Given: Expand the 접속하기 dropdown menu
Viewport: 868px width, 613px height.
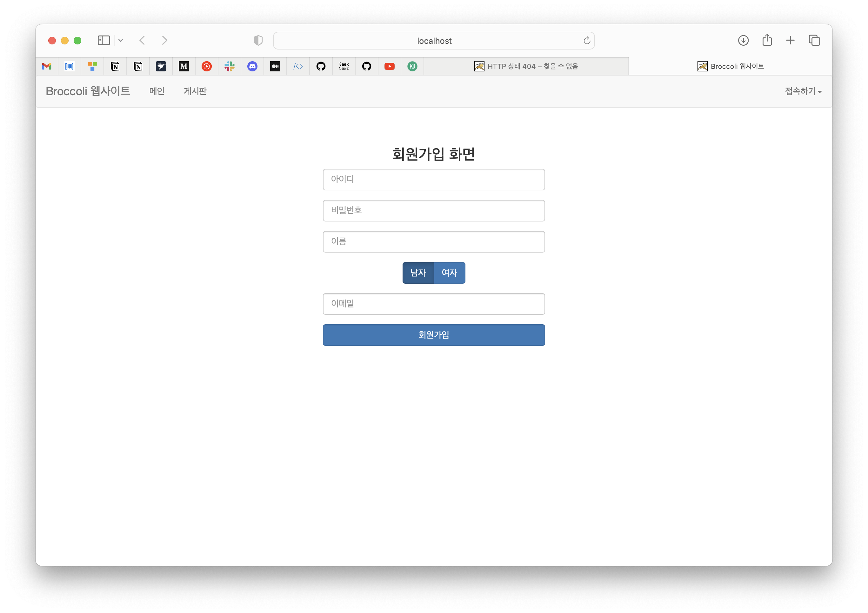Looking at the screenshot, I should [803, 91].
